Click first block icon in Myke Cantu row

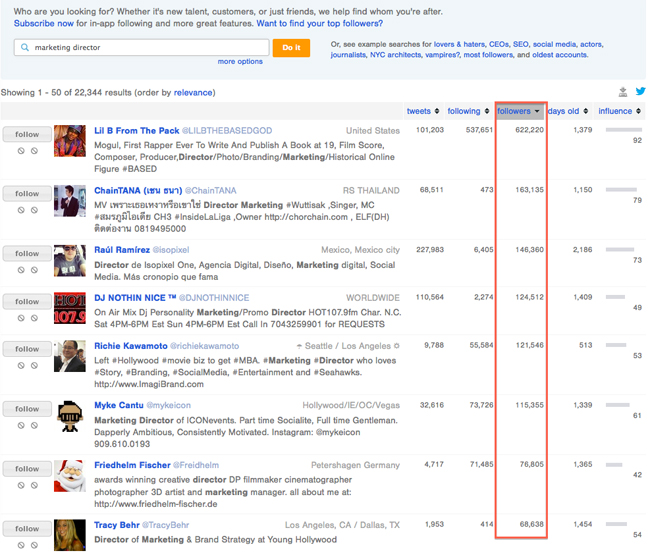tap(21, 425)
